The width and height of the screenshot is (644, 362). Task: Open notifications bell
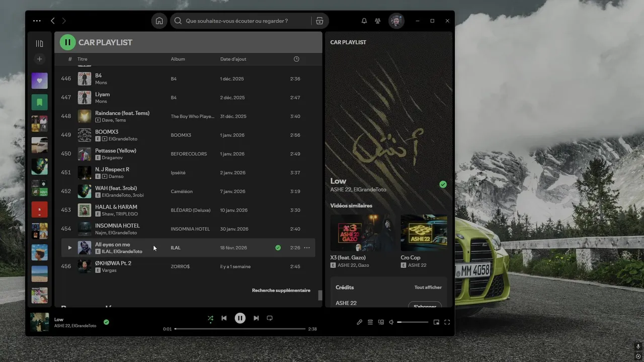tap(364, 21)
